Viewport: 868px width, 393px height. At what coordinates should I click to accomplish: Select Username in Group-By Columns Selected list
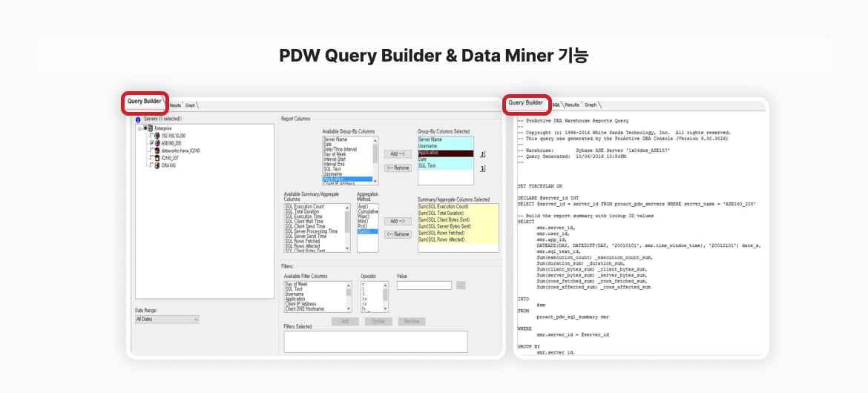446,146
